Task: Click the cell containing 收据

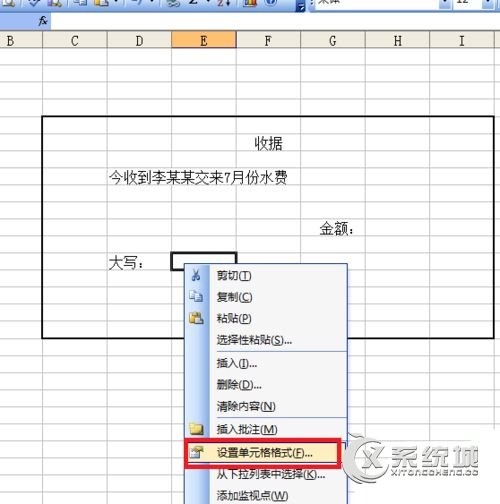Action: coord(268,143)
